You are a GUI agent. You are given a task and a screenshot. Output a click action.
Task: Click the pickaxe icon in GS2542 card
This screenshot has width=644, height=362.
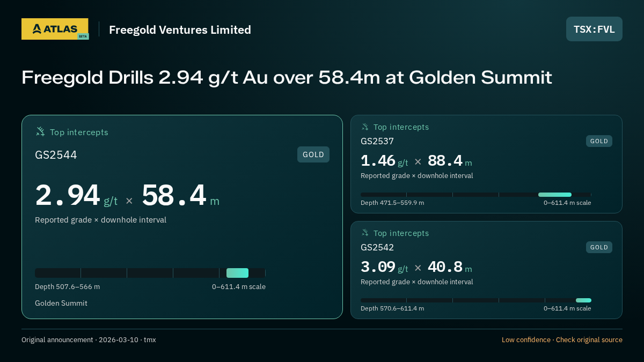365,233
